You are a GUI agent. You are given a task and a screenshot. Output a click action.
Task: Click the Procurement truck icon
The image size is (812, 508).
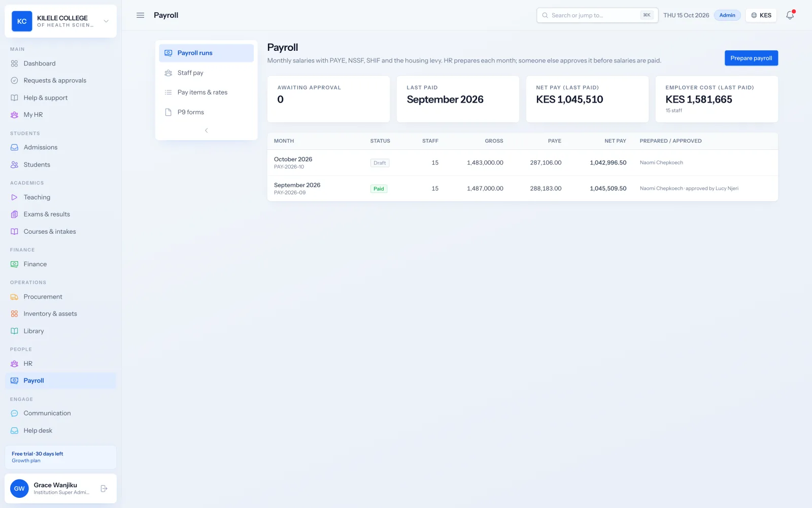pyautogui.click(x=14, y=297)
